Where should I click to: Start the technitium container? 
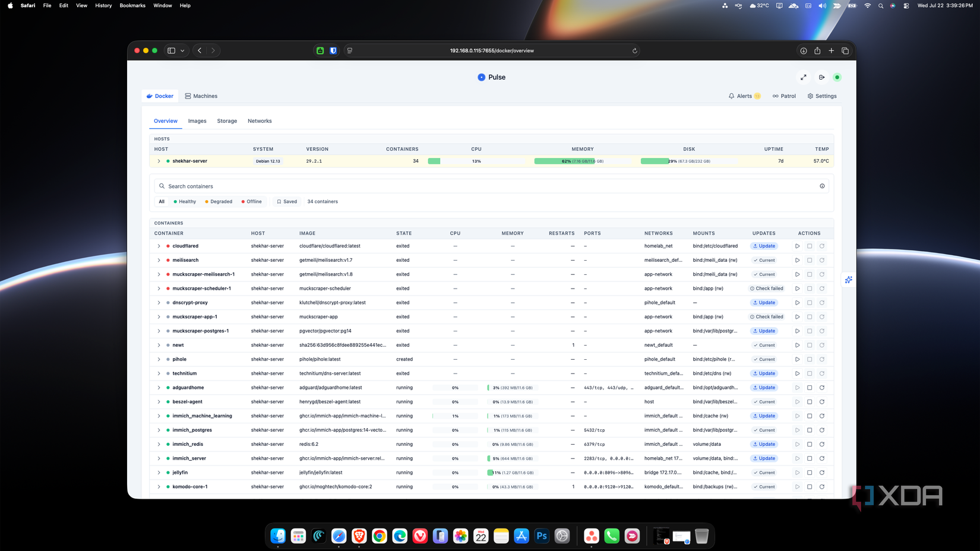[x=797, y=373]
